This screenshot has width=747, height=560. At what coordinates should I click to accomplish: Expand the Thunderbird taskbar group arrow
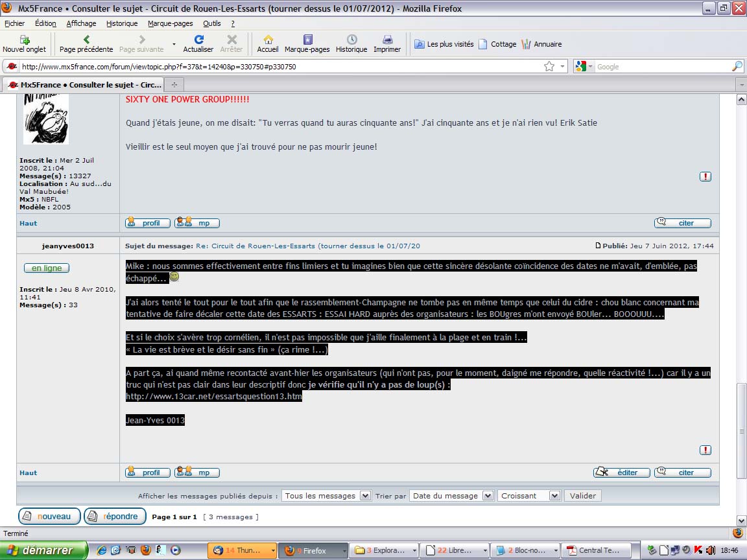click(x=273, y=550)
